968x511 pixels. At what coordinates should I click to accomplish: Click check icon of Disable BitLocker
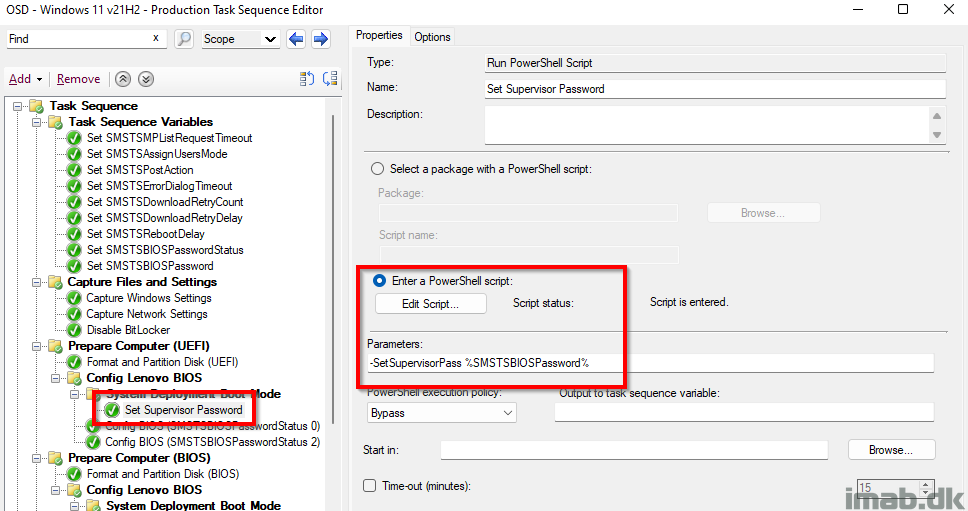(74, 330)
